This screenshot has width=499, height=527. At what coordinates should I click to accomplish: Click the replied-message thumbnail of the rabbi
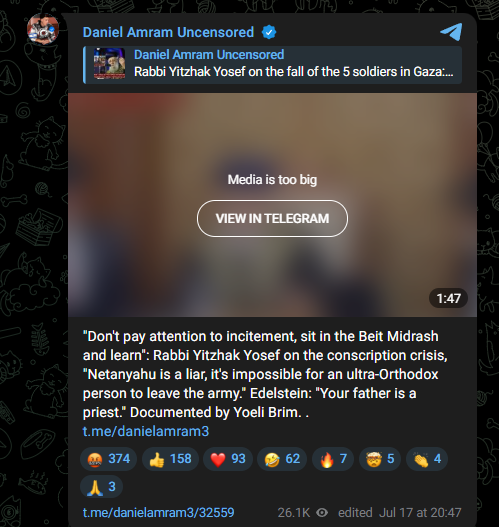(110, 64)
